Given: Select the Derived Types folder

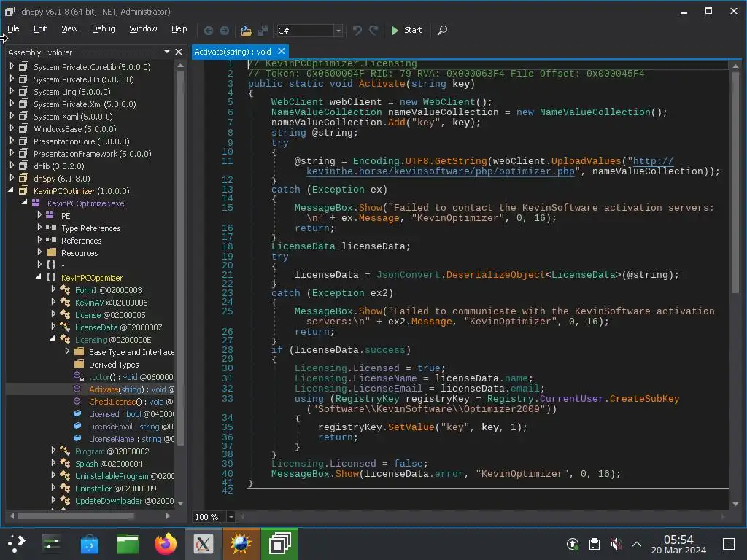Looking at the screenshot, I should point(113,365).
